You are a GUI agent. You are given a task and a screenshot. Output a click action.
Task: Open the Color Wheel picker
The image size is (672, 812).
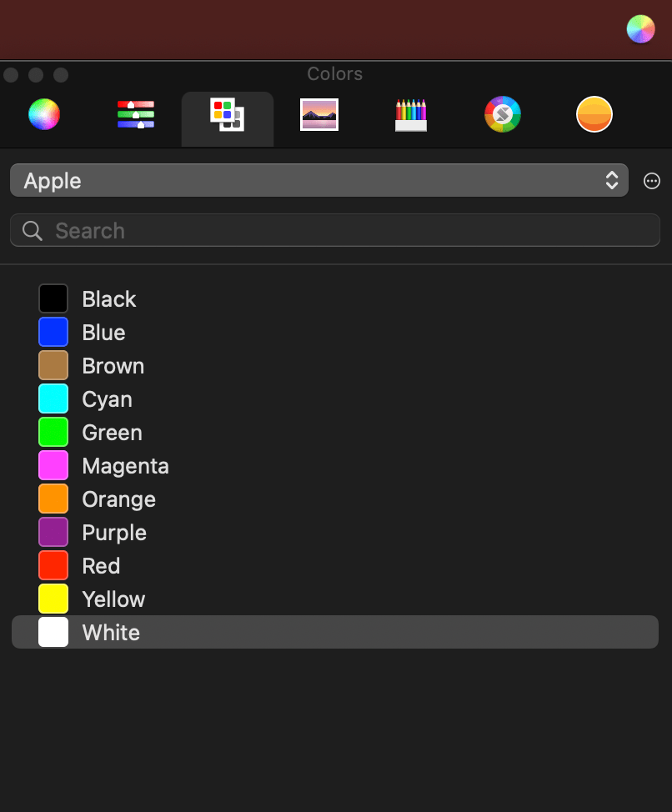pyautogui.click(x=43, y=114)
